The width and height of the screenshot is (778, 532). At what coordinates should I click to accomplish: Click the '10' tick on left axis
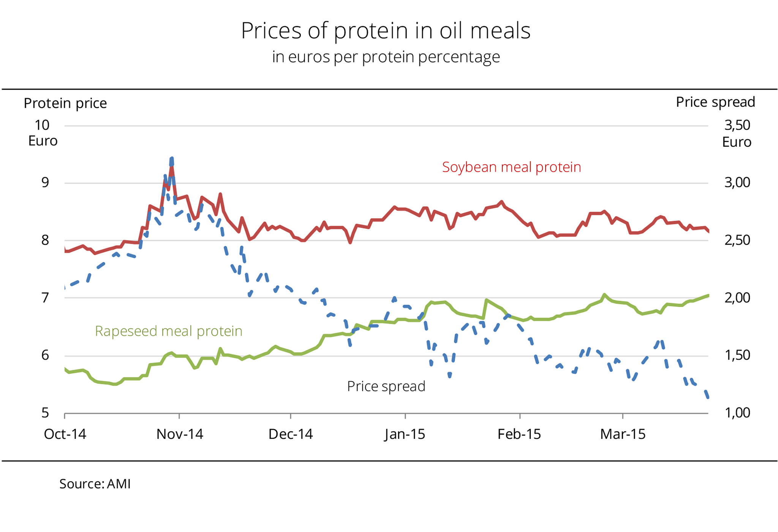[42, 125]
